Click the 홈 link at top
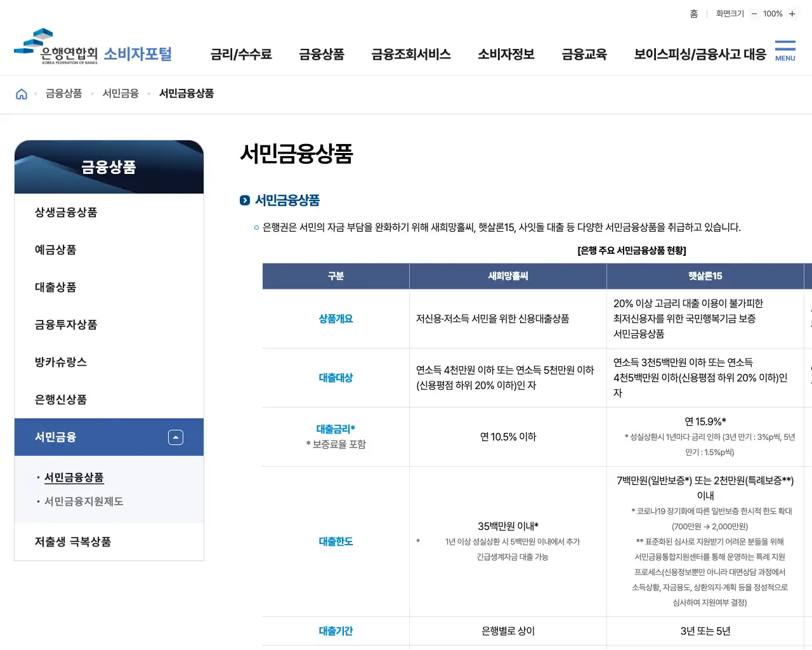The width and height of the screenshot is (812, 650). [694, 14]
